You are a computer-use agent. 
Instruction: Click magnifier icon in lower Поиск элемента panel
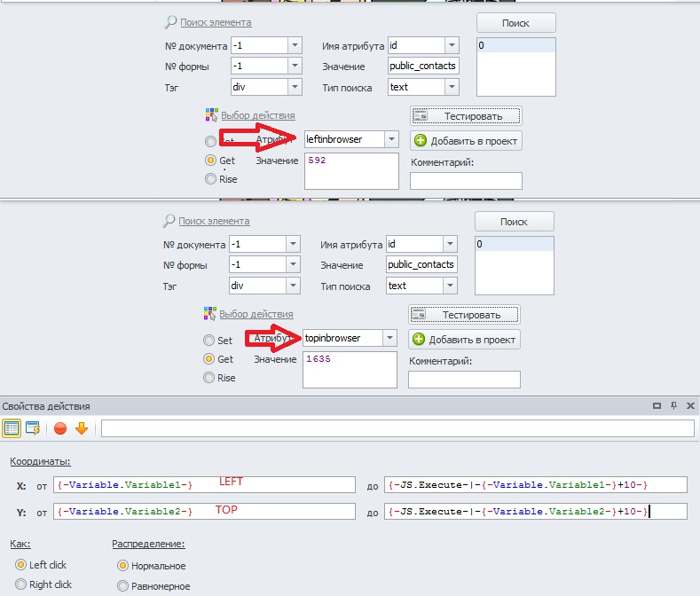pos(169,221)
